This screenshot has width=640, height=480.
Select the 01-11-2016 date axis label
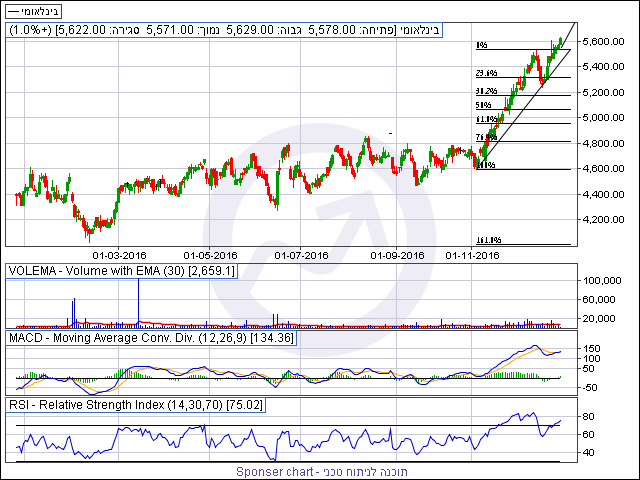pyautogui.click(x=472, y=256)
